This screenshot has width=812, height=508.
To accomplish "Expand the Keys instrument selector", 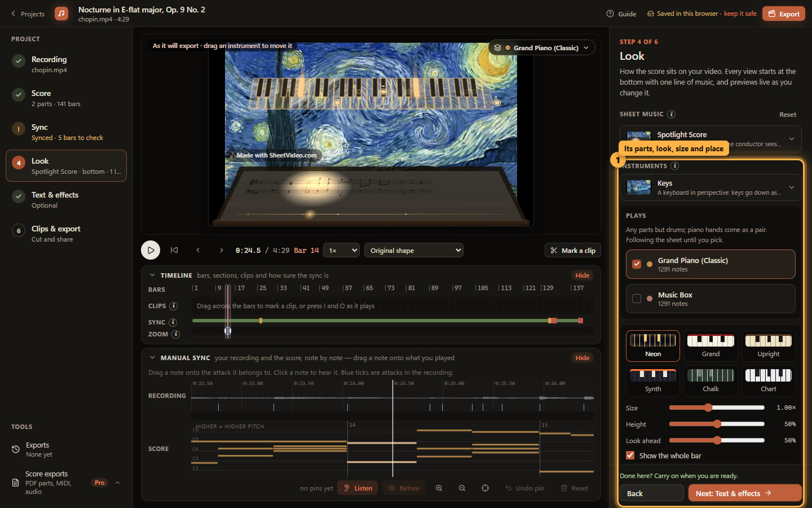I will pos(710,187).
